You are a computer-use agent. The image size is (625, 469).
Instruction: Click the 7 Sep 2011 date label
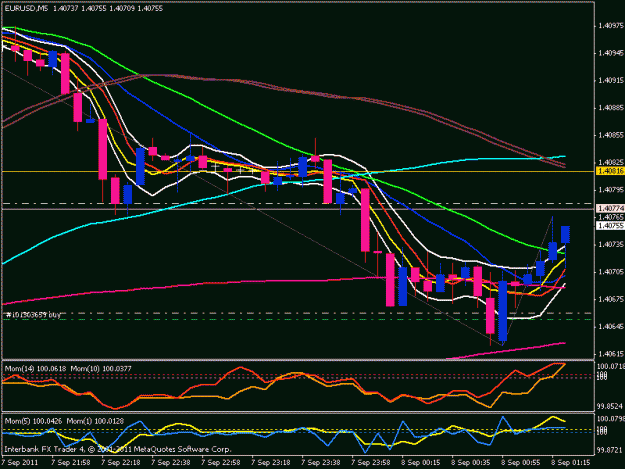20,463
